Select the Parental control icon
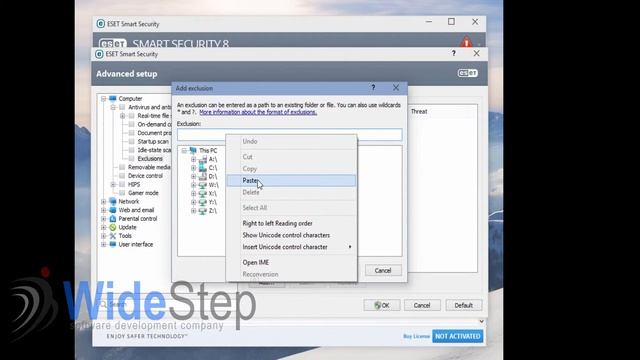The width and height of the screenshot is (640, 360). [x=113, y=219]
